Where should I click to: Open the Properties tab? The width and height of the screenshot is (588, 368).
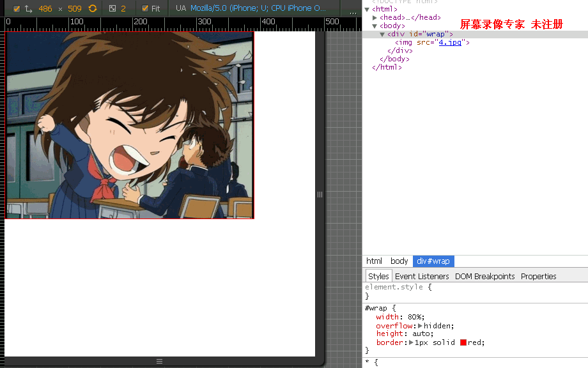pyautogui.click(x=538, y=277)
